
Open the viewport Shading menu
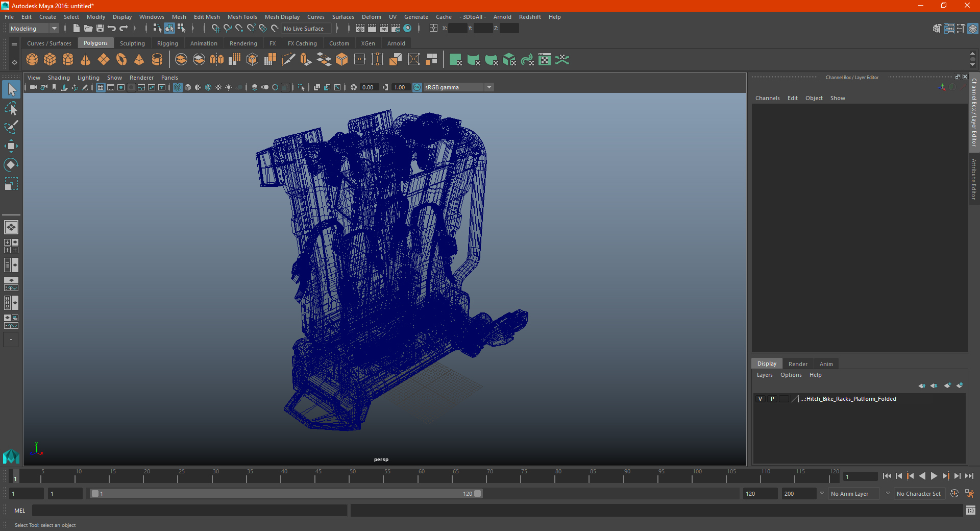59,78
